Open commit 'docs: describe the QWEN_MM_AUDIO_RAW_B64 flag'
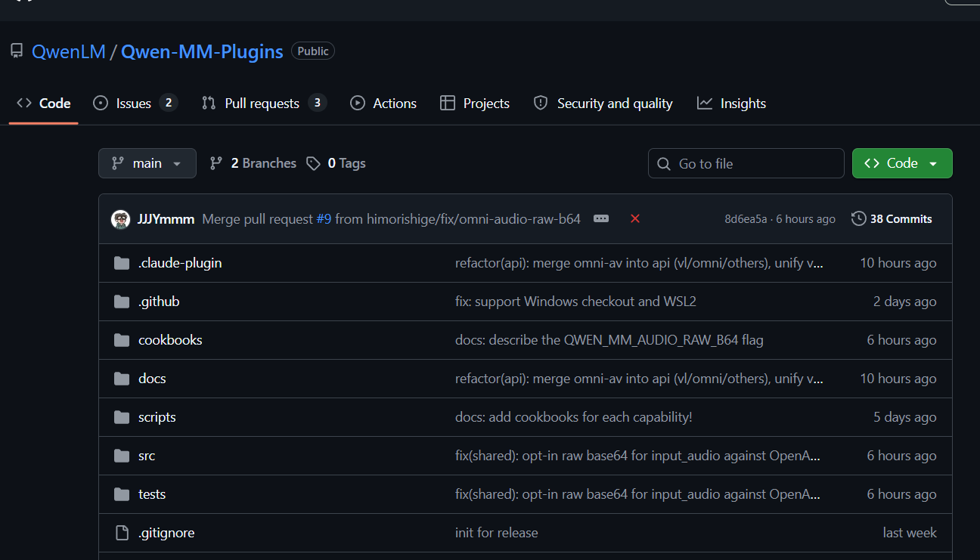980x560 pixels. (609, 340)
